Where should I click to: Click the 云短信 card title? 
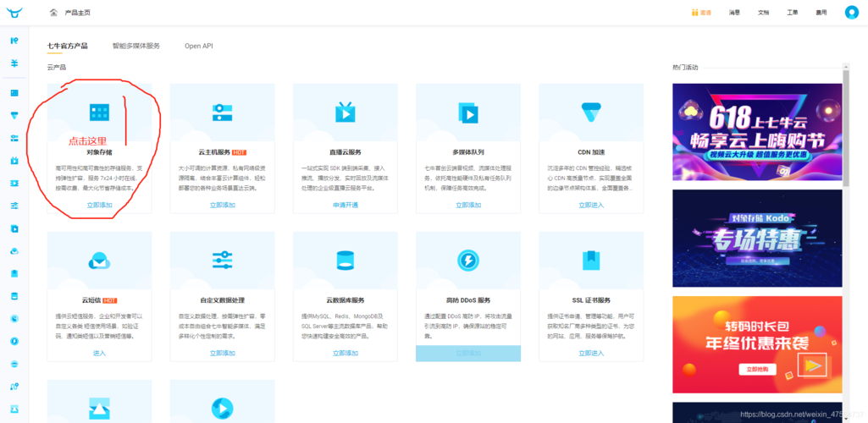click(91, 300)
